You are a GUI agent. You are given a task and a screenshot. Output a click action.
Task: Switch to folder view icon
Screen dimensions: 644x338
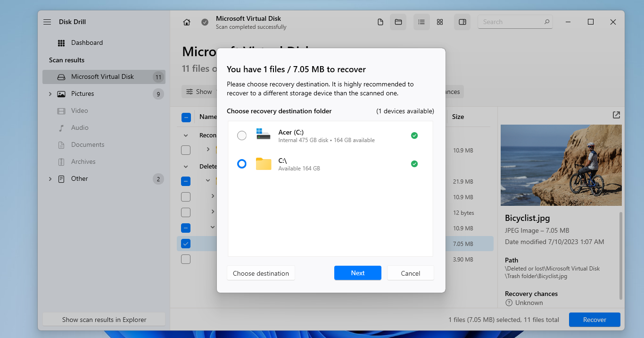[x=398, y=22]
